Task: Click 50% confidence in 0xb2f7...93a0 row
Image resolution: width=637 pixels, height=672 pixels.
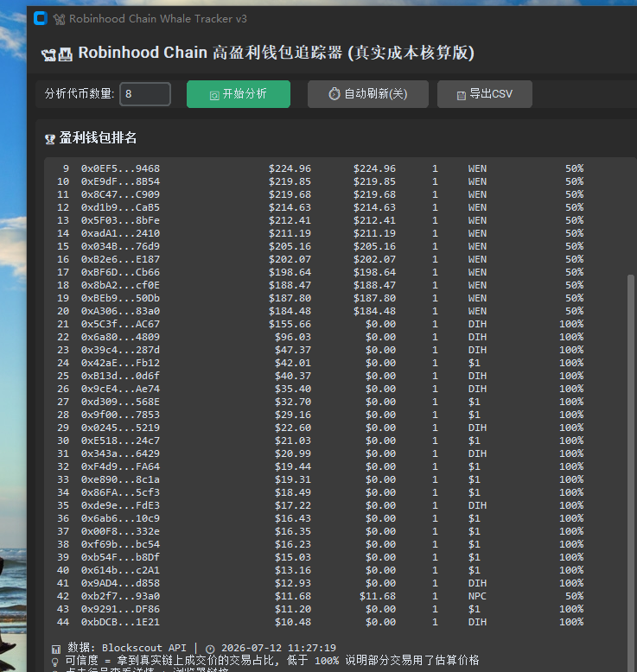Action: pyautogui.click(x=575, y=596)
